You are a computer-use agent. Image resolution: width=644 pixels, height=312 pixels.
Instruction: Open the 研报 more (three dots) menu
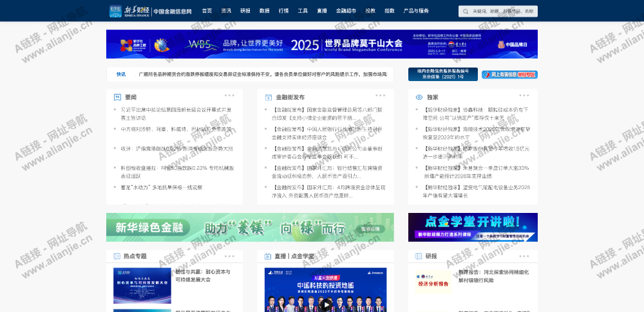(524, 256)
